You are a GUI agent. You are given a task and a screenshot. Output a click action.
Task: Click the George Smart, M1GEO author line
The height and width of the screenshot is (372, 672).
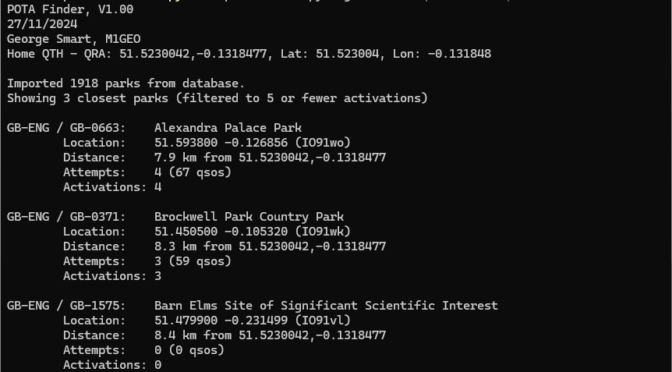74,39
